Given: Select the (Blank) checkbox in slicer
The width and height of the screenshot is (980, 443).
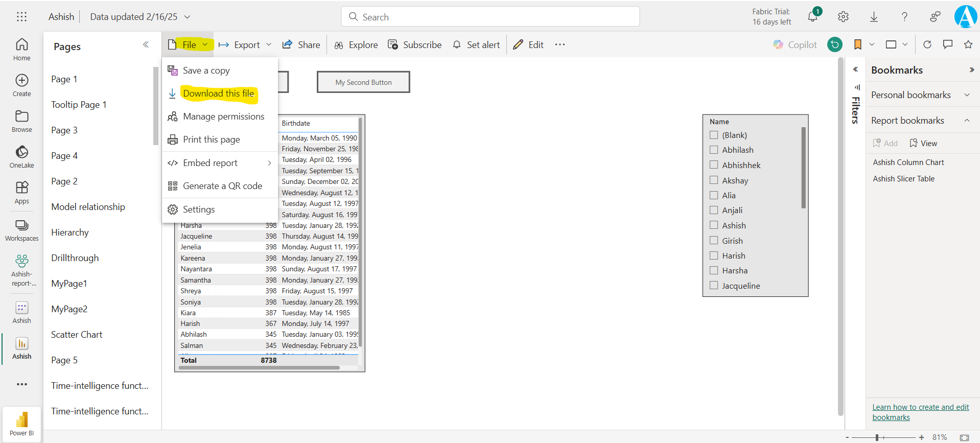Looking at the screenshot, I should (x=714, y=135).
